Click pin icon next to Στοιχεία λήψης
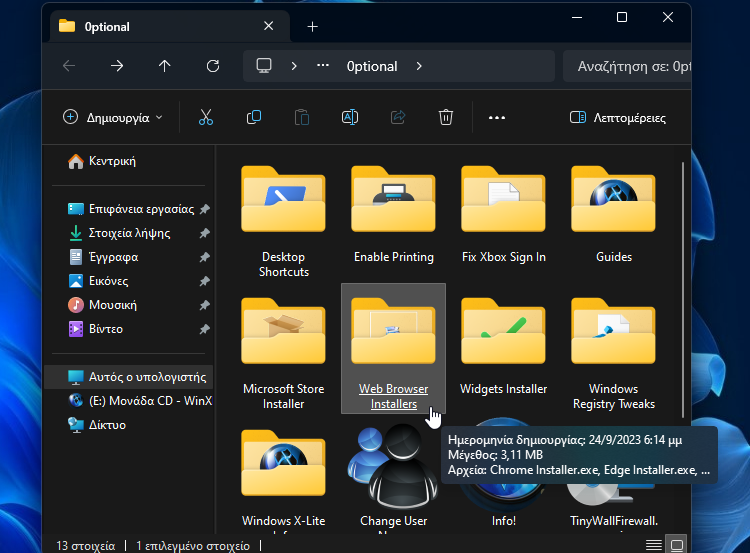Viewport: 750px width, 553px height. coord(205,233)
